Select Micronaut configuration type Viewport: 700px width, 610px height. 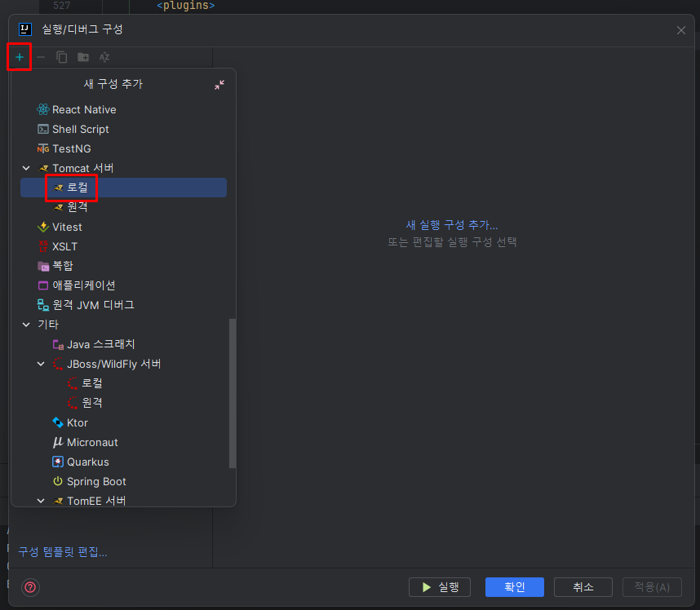pyautogui.click(x=92, y=442)
